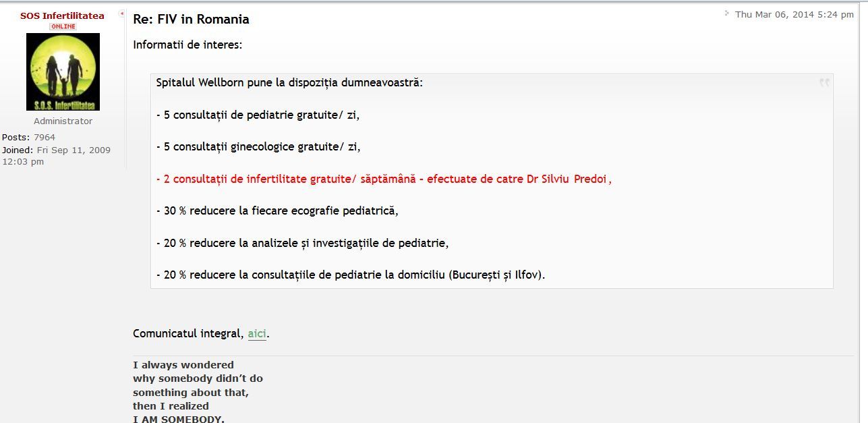Click the red Dr Silviu Predoi line
Screen dimensions: 868x423
pos(384,179)
